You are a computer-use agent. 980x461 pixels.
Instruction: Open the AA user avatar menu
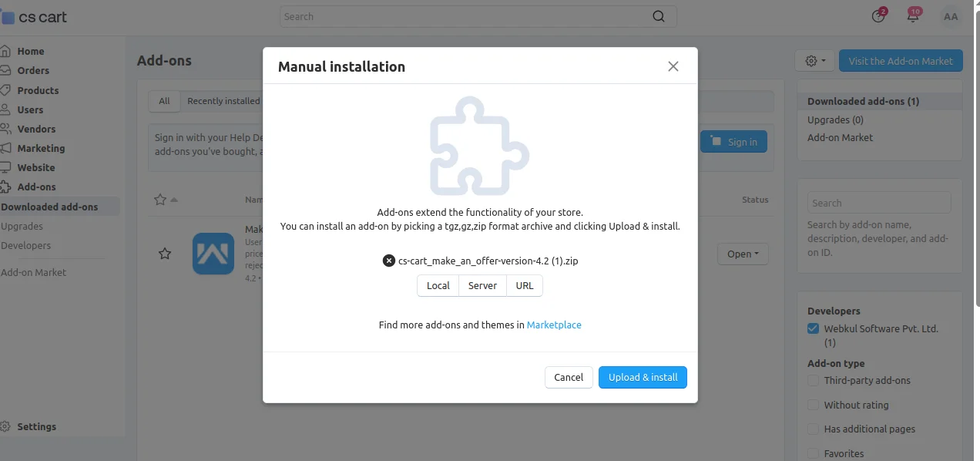[x=951, y=16]
